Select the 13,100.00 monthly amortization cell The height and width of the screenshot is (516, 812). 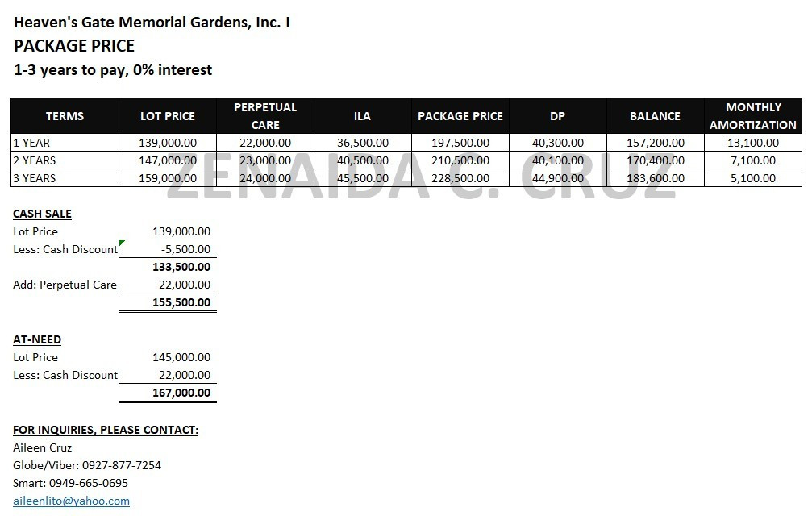tap(753, 143)
